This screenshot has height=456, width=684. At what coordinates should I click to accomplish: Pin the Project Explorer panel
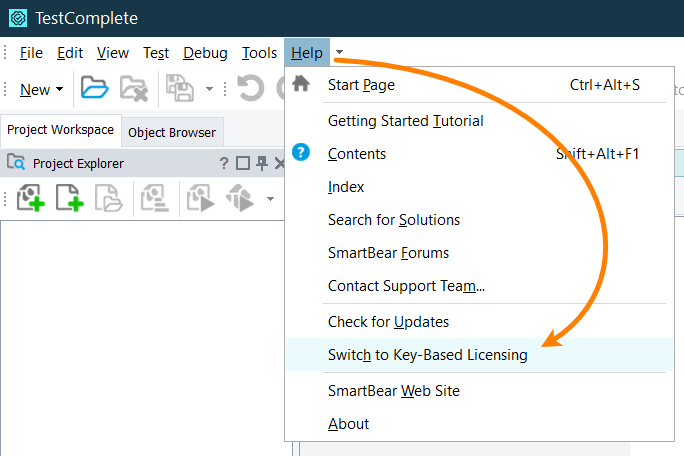(262, 164)
